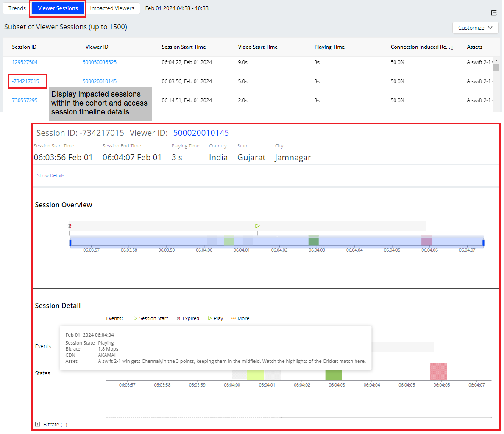
Task: Click the Session Start legend icon
Action: click(x=135, y=318)
